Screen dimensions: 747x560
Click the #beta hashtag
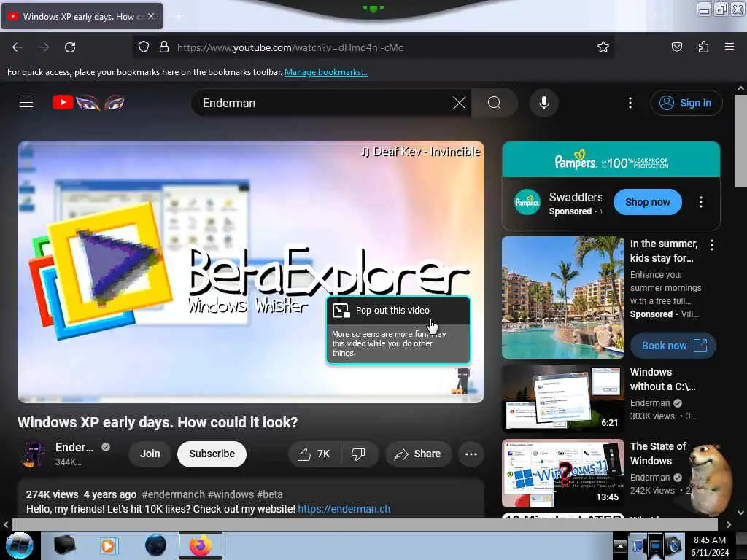tap(270, 494)
